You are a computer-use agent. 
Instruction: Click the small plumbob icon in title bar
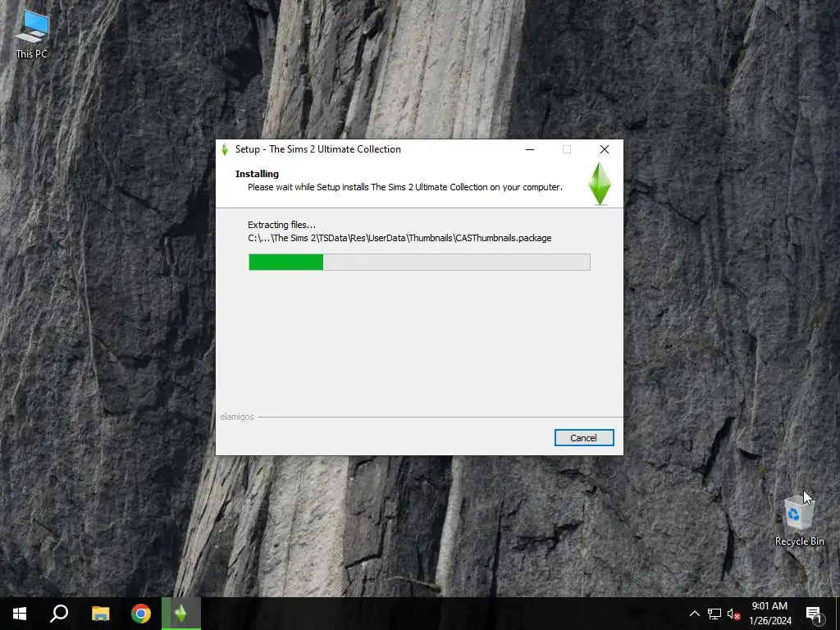[225, 149]
